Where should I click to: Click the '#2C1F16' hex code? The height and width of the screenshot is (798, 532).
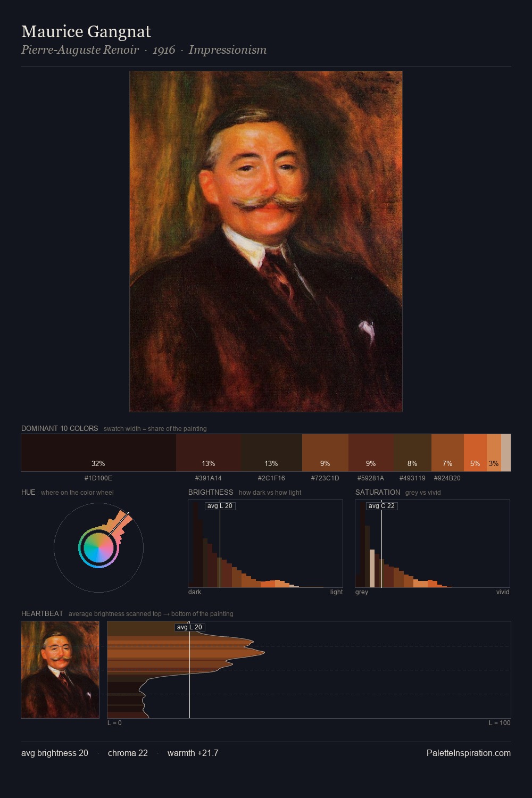point(271,478)
